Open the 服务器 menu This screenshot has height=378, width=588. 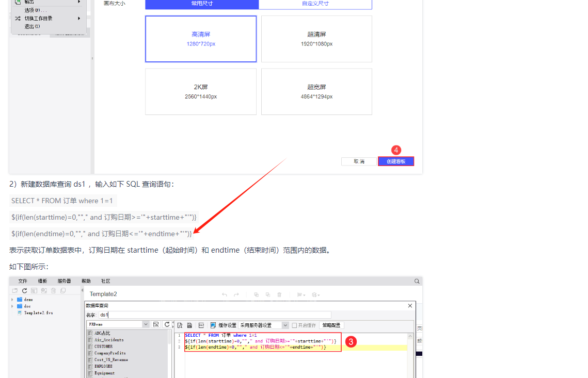[x=64, y=282]
